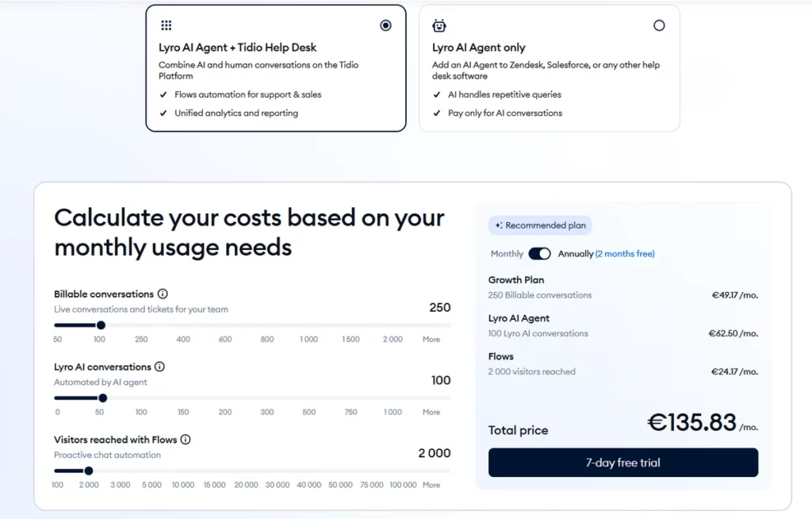Click Pay only for AI conversations feature
The height and width of the screenshot is (519, 812).
coord(505,113)
